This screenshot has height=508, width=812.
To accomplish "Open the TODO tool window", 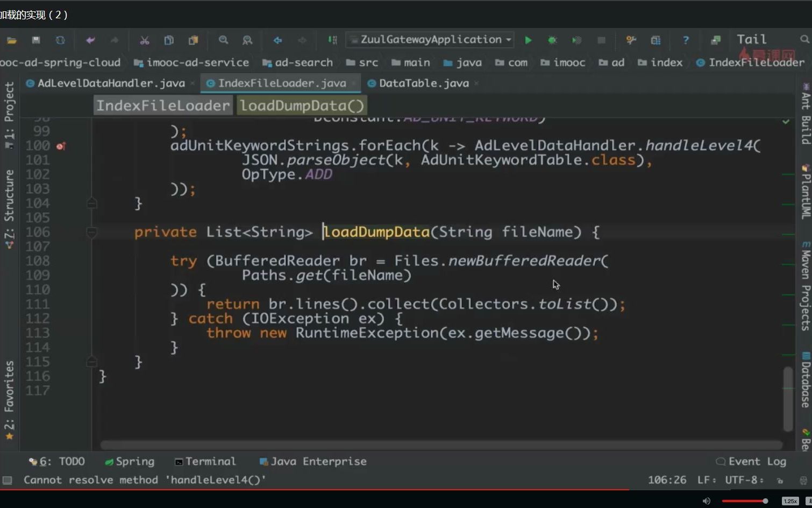I will coord(56,462).
